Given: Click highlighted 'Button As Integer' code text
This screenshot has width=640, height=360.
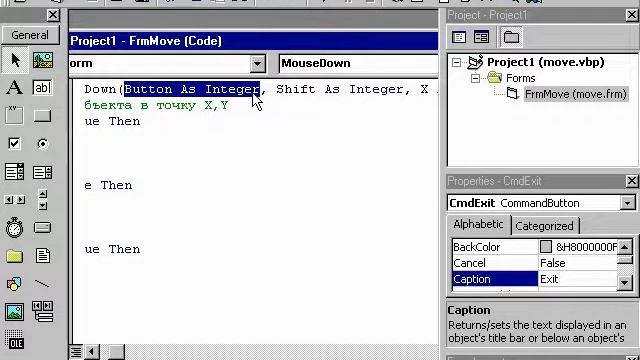Looking at the screenshot, I should 192,89.
